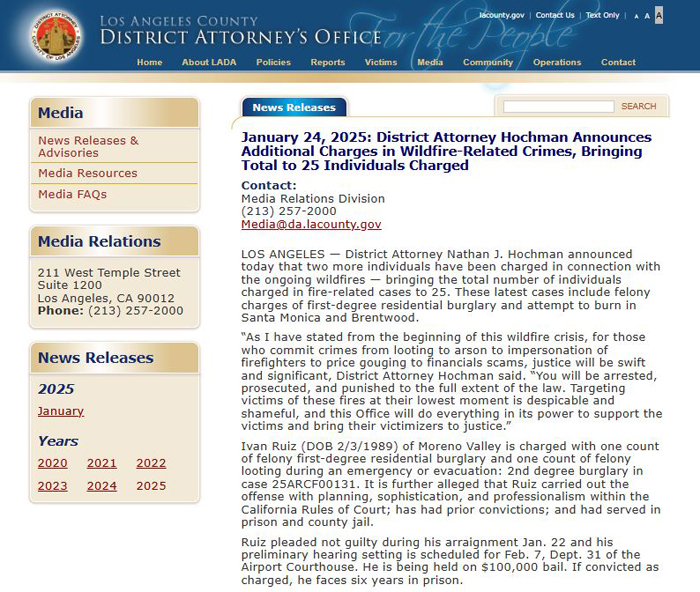This screenshot has width=700, height=592.
Task: Open the Policies menu
Action: pyautogui.click(x=273, y=63)
